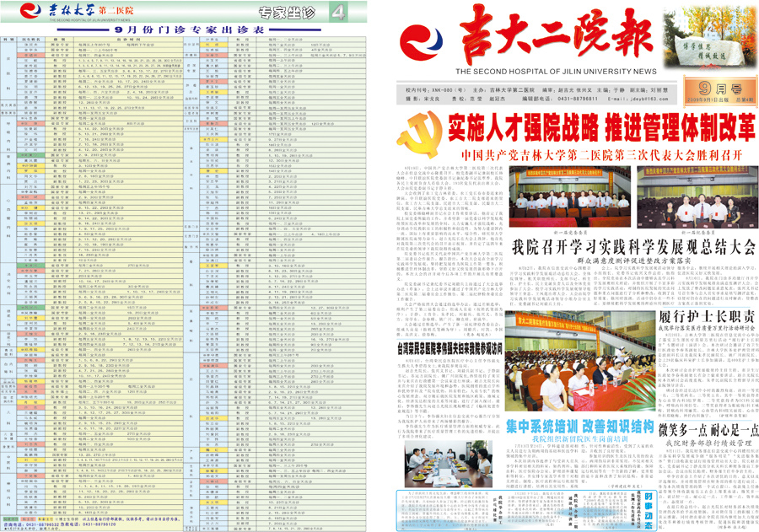Click the subheading 我院组织新留院医生岗前培训
This screenshot has height=532, width=759.
tap(580, 438)
